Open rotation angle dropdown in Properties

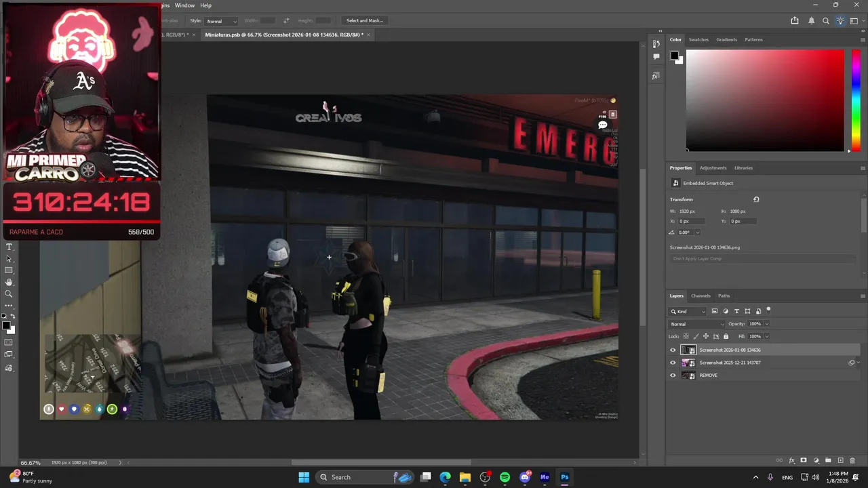click(696, 232)
